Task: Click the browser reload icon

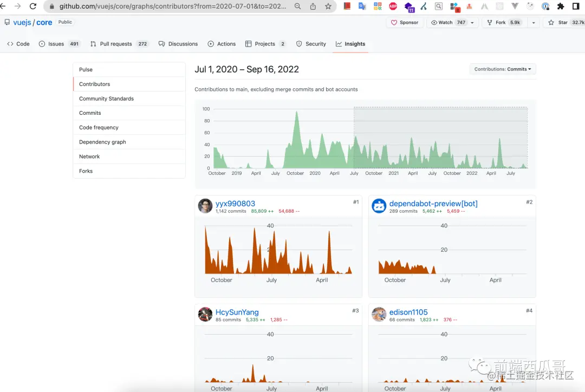Action: pyautogui.click(x=33, y=6)
